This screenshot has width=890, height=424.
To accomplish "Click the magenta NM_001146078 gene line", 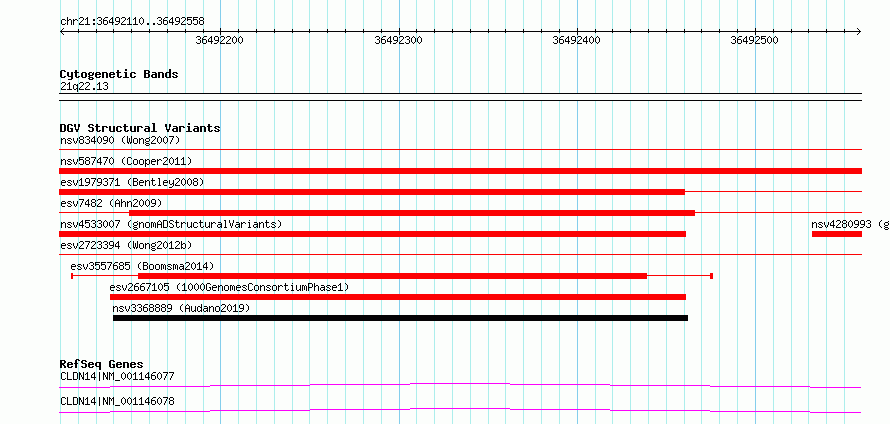I will click(x=460, y=410).
